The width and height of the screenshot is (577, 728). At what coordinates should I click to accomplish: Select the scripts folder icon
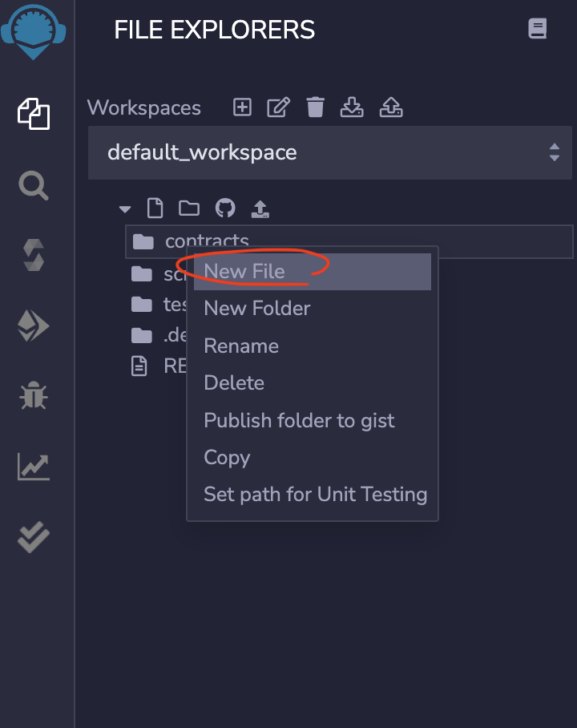point(142,274)
